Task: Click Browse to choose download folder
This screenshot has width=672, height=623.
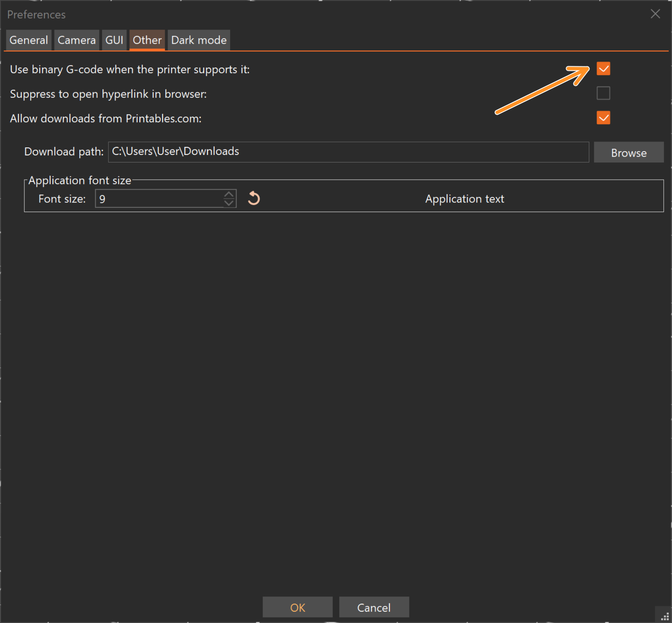Action: 629,152
